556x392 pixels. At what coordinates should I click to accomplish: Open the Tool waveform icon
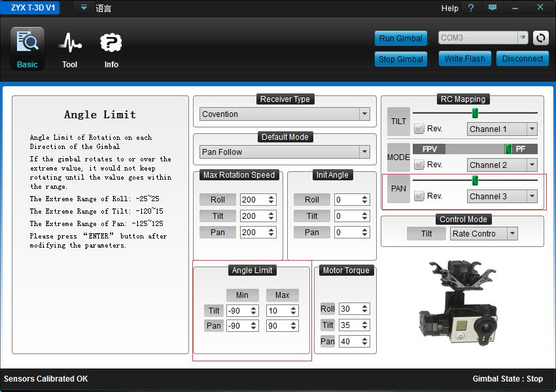pos(69,43)
